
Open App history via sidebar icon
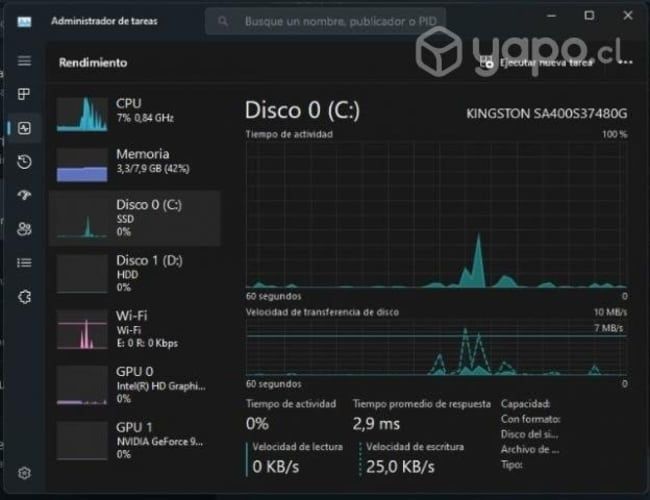(24, 162)
